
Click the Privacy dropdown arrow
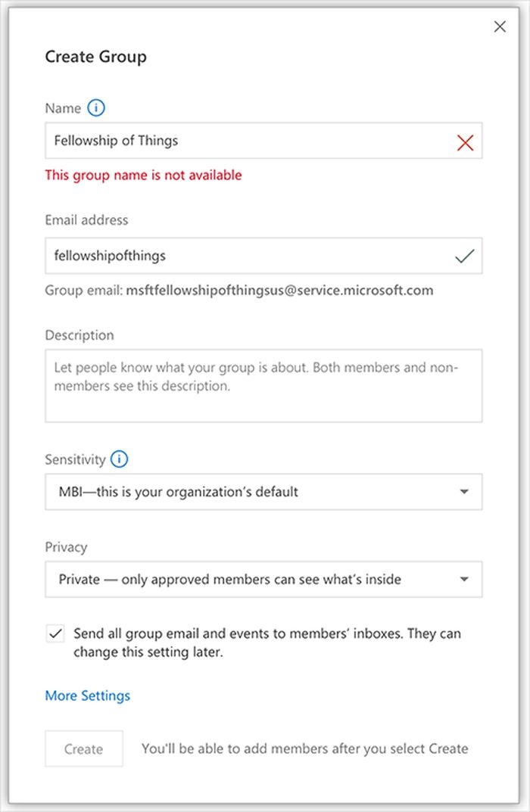point(464,580)
